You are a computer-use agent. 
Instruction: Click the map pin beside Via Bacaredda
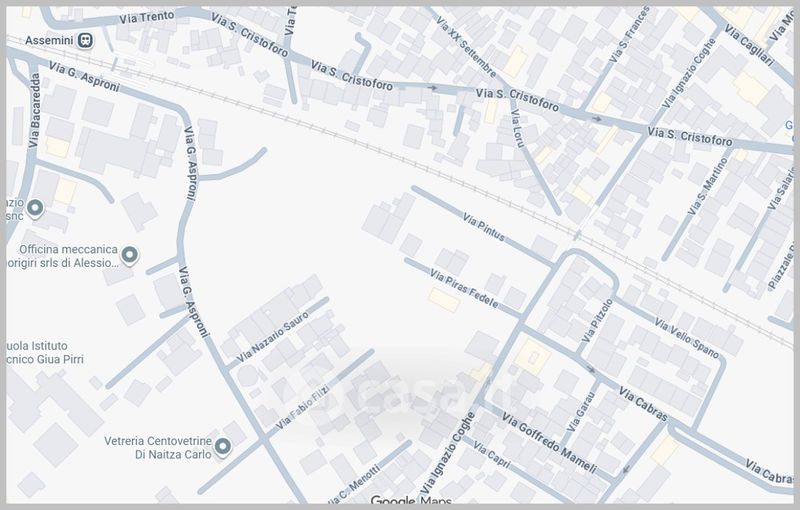click(35, 208)
